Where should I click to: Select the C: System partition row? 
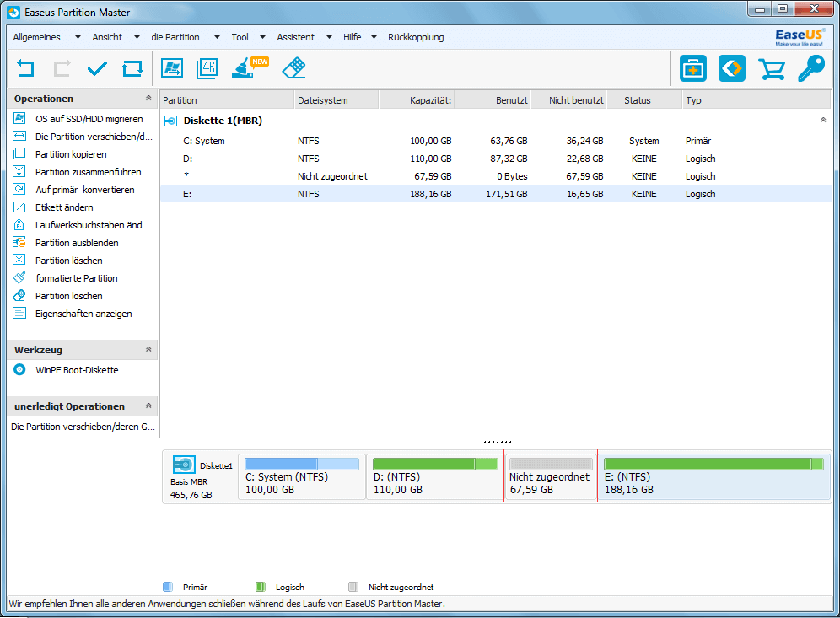pos(495,140)
